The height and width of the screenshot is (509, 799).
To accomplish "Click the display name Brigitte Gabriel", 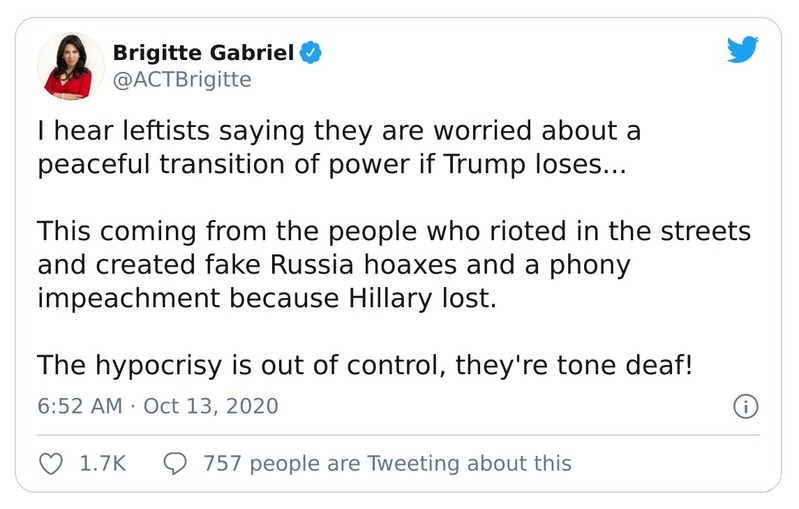I will tap(203, 52).
